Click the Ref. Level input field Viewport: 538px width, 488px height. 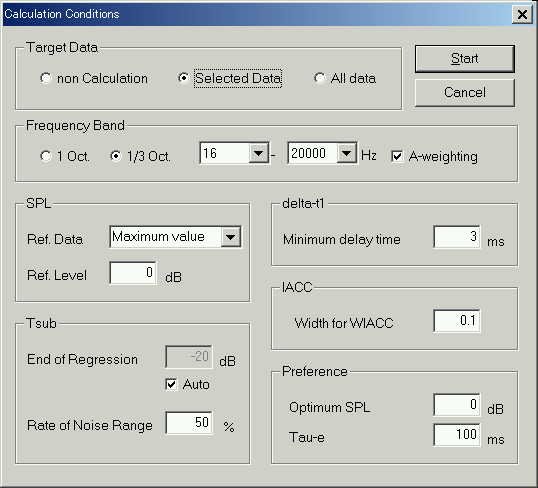click(x=133, y=273)
